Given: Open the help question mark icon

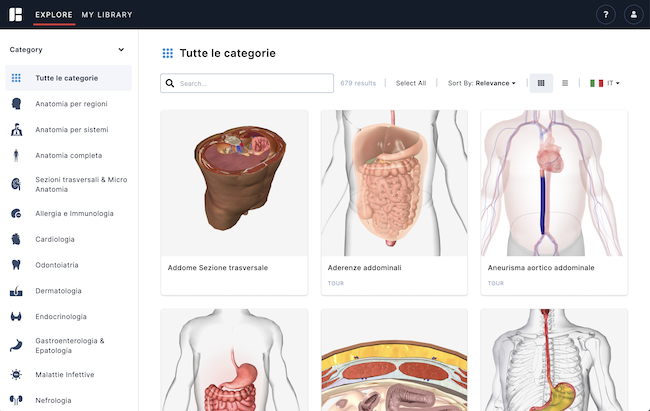Looking at the screenshot, I should click(x=606, y=15).
